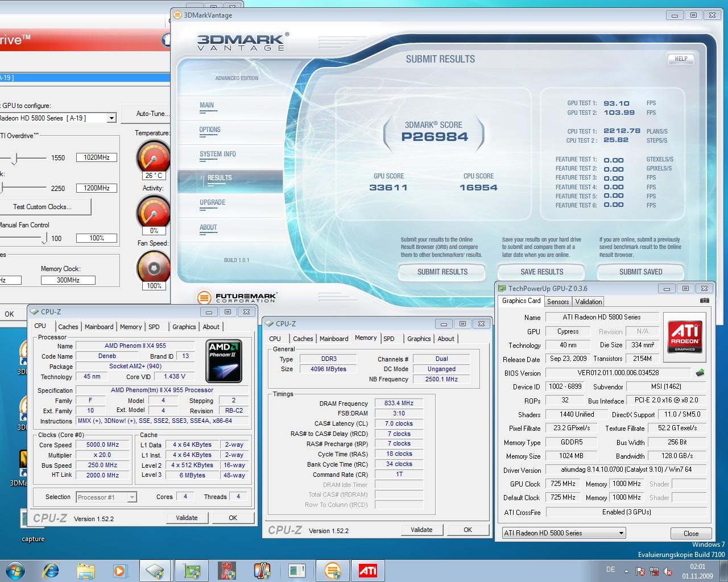Open UPGRADE in 3DMark sidebar
The image size is (728, 582).
(213, 202)
